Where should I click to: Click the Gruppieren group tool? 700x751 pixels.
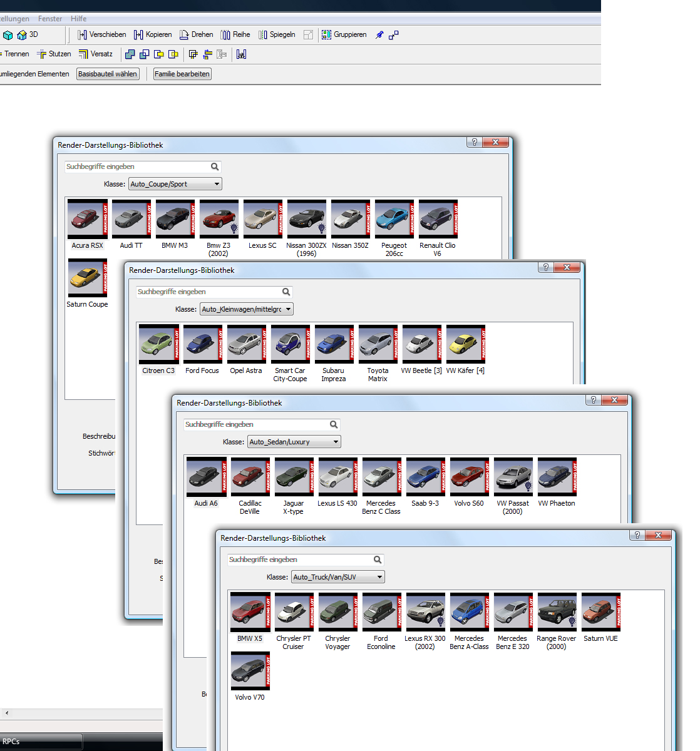(x=344, y=35)
